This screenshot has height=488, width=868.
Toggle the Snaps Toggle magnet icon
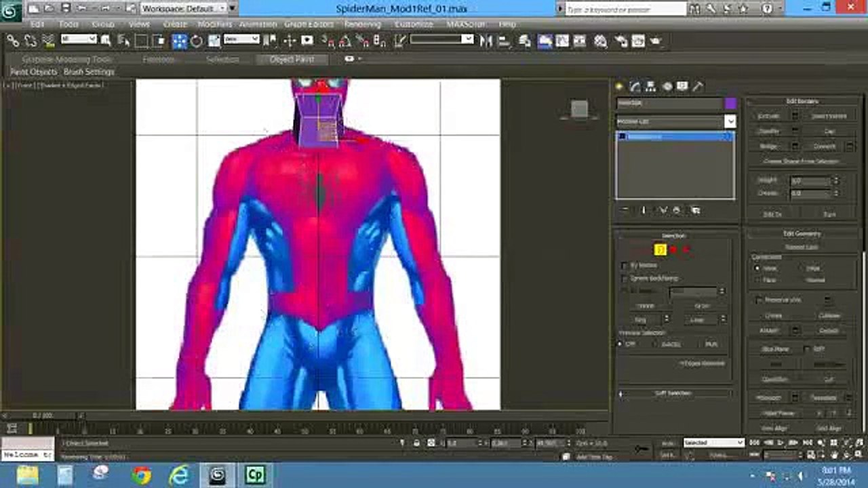click(327, 41)
